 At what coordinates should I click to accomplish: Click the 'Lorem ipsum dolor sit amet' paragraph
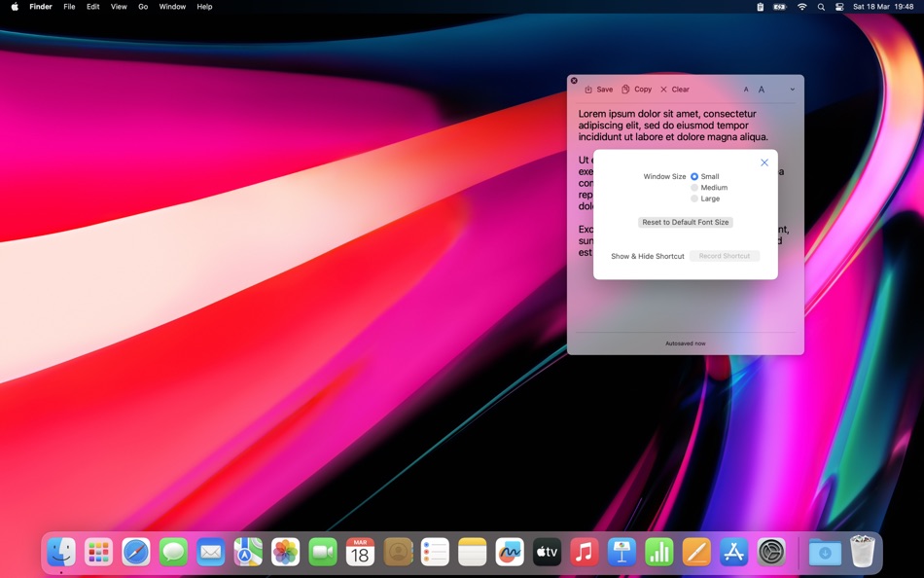[x=673, y=125]
